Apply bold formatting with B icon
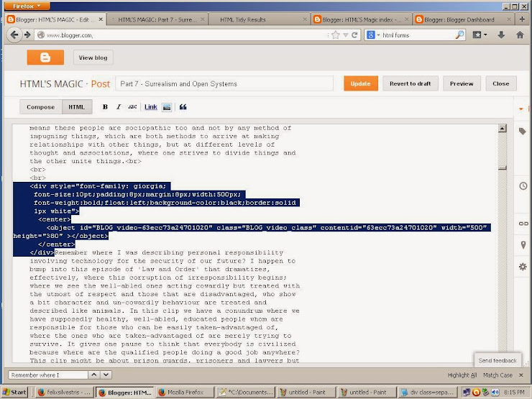 (x=105, y=107)
